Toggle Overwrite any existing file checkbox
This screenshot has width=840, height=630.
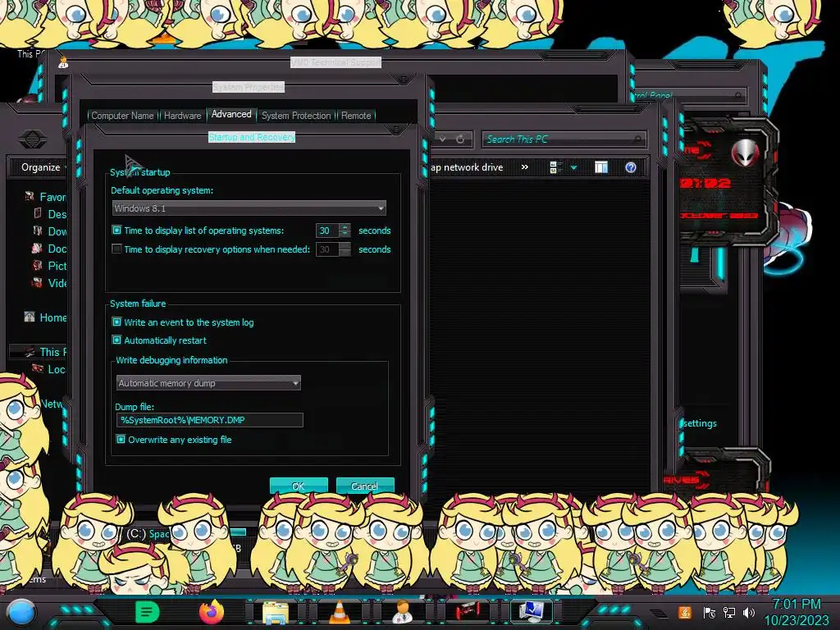121,440
